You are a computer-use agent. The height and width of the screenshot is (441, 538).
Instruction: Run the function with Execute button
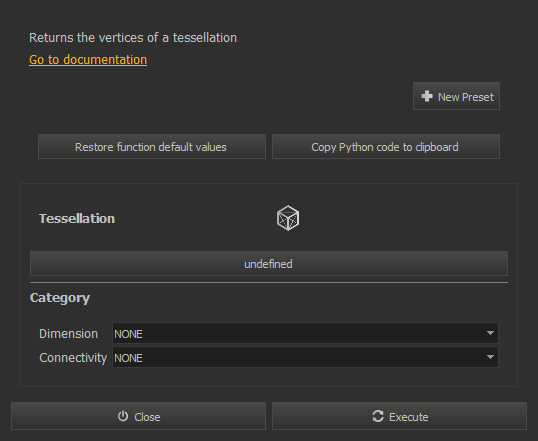click(x=399, y=416)
